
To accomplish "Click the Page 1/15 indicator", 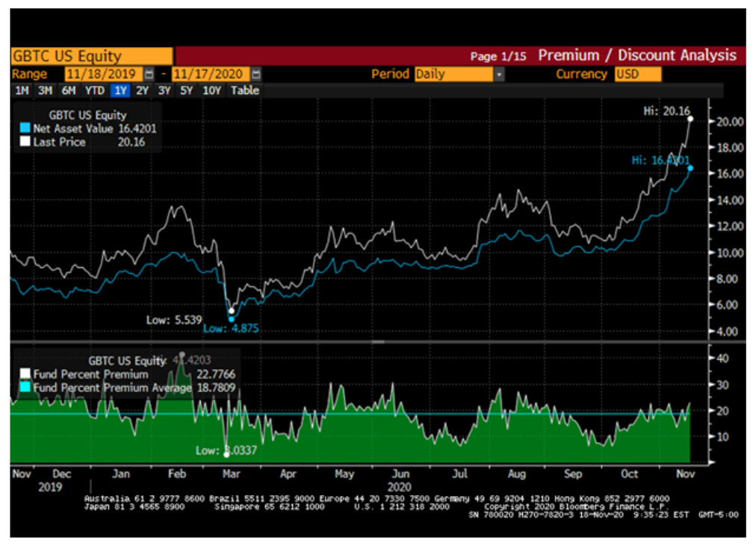I will pyautogui.click(x=498, y=57).
